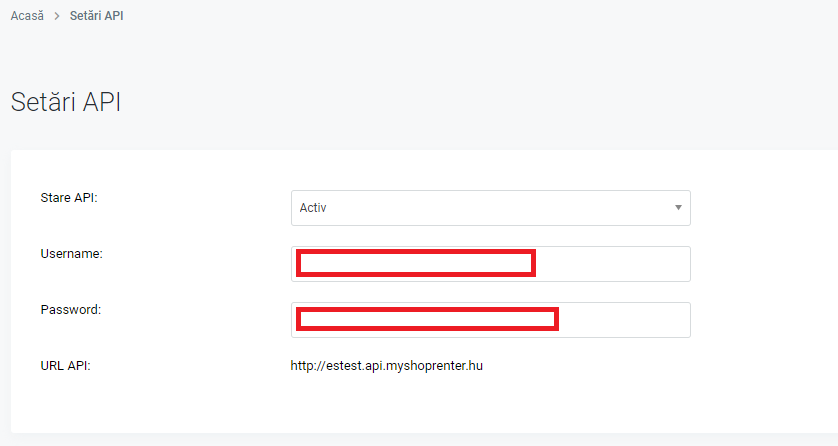
Task: Click the red-outlined box in Username field
Action: point(416,263)
